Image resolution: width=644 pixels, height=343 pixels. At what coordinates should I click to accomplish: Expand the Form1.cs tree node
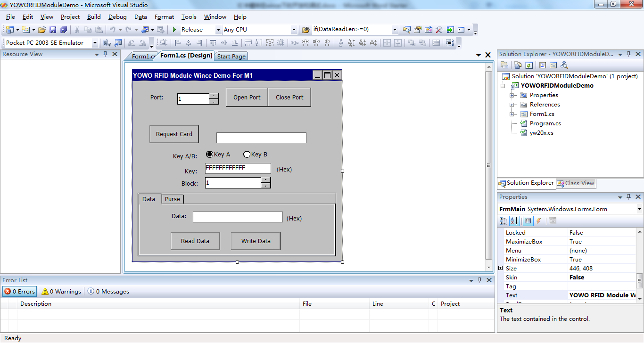[x=512, y=114]
